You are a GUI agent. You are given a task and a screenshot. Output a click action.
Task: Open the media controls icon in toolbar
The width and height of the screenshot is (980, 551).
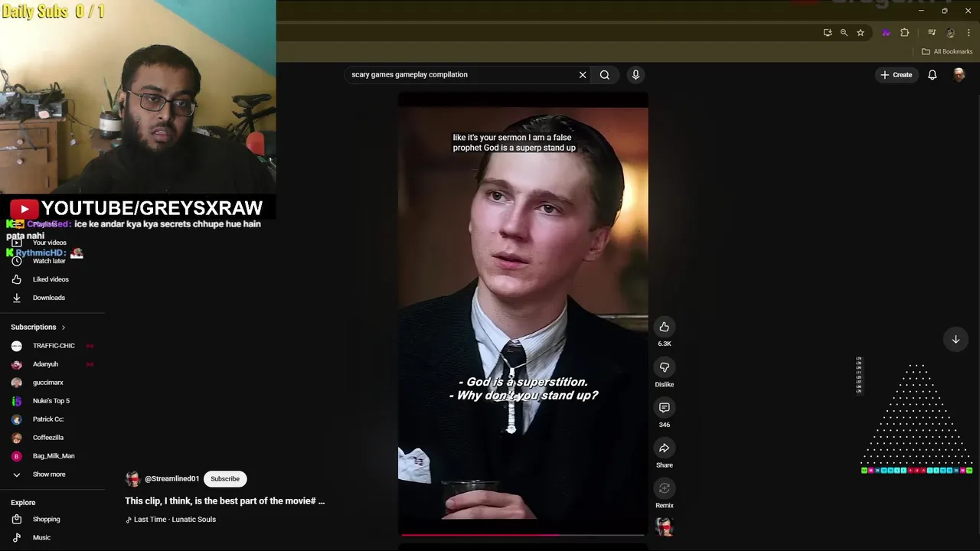click(932, 33)
